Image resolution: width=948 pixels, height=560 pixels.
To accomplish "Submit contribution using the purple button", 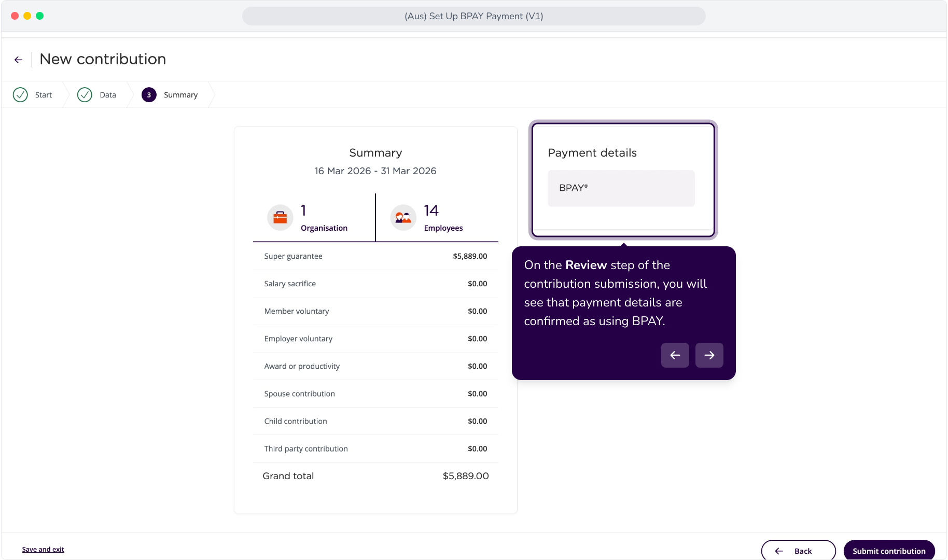I will click(x=889, y=551).
